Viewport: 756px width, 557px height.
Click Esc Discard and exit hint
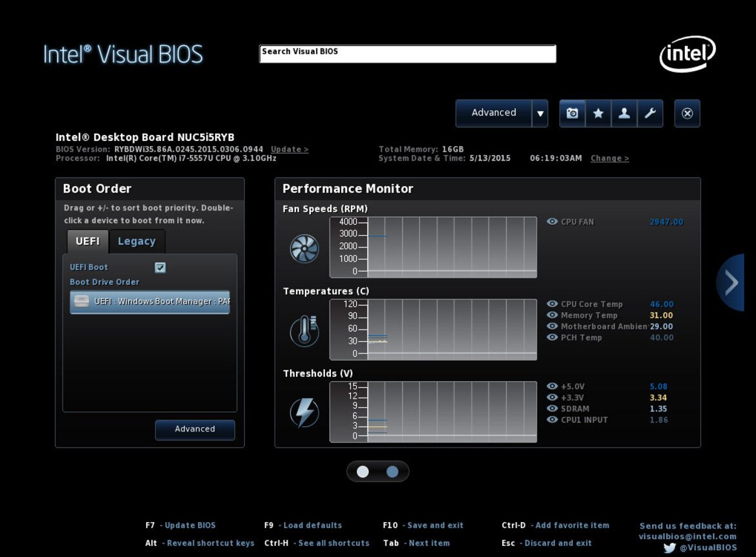[x=546, y=543]
